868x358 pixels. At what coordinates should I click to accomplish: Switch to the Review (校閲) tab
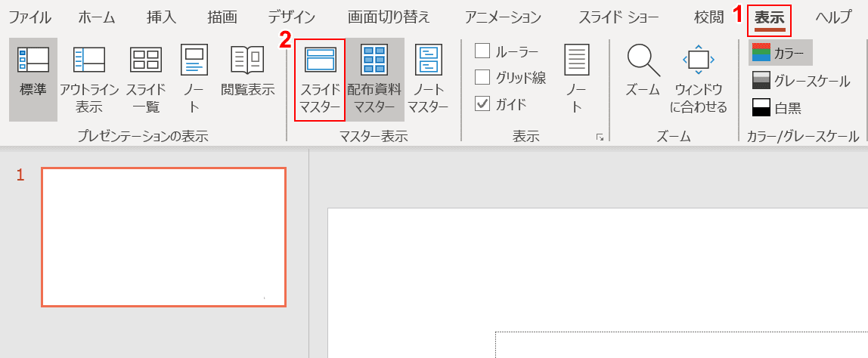[x=708, y=17]
